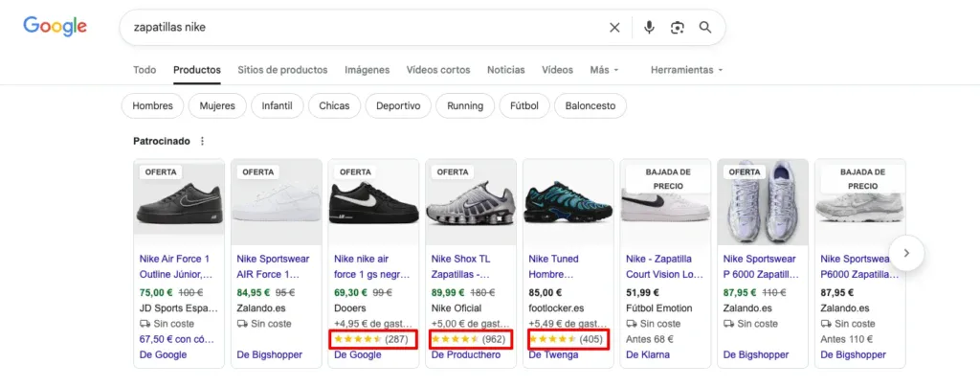Open the Herramientas dropdown
Screen dimensions: 980x387
(x=686, y=70)
